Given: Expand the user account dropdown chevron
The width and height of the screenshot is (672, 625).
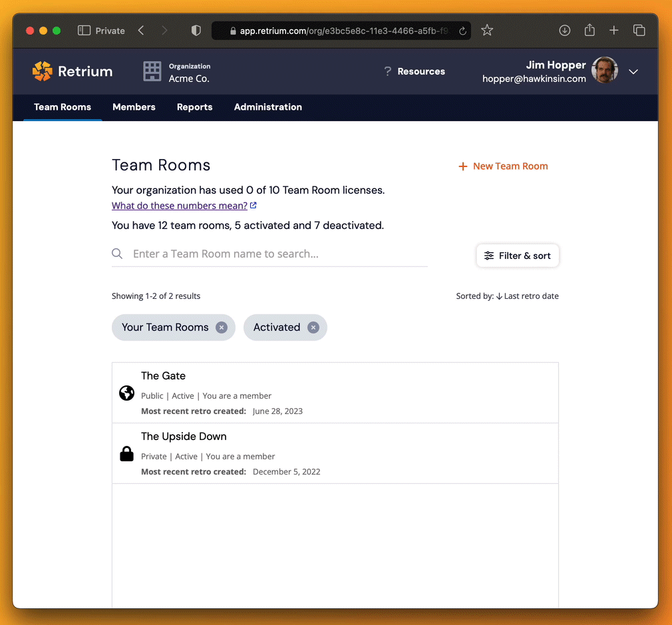Looking at the screenshot, I should point(633,72).
